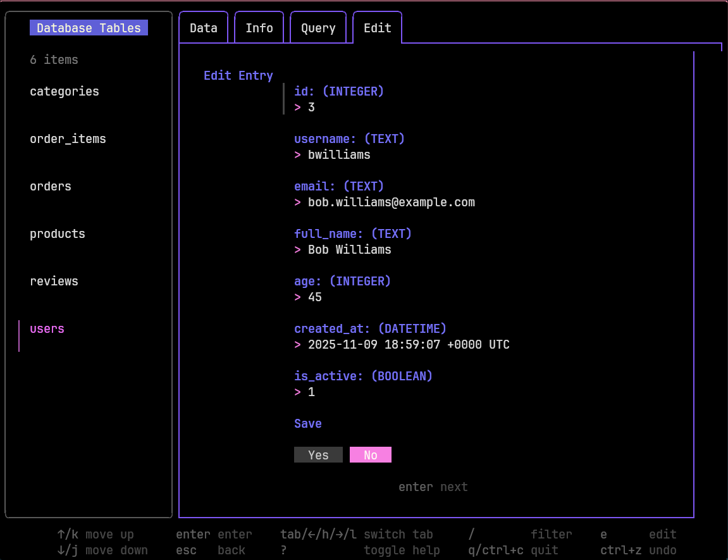Select the categories table

pyautogui.click(x=65, y=92)
